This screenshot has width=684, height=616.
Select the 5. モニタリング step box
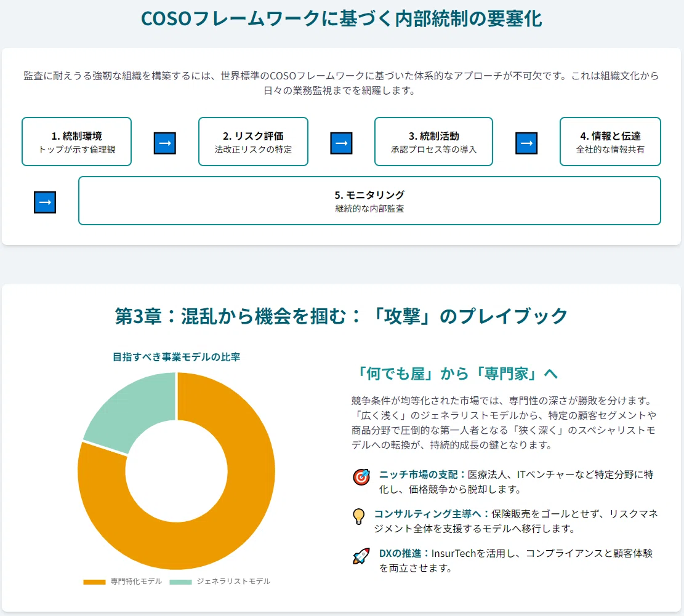(369, 201)
